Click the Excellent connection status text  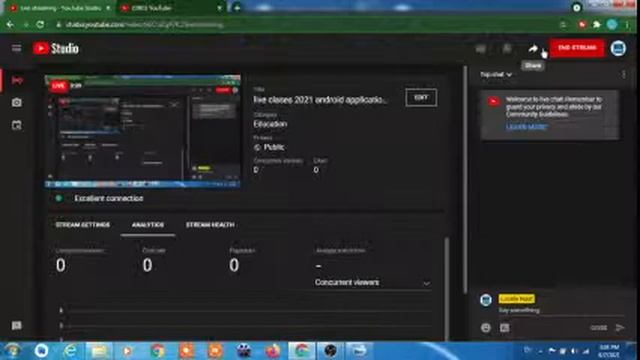click(109, 198)
